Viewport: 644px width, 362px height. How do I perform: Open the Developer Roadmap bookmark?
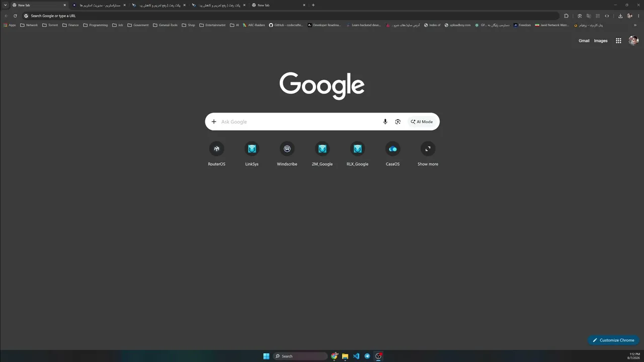(325, 25)
